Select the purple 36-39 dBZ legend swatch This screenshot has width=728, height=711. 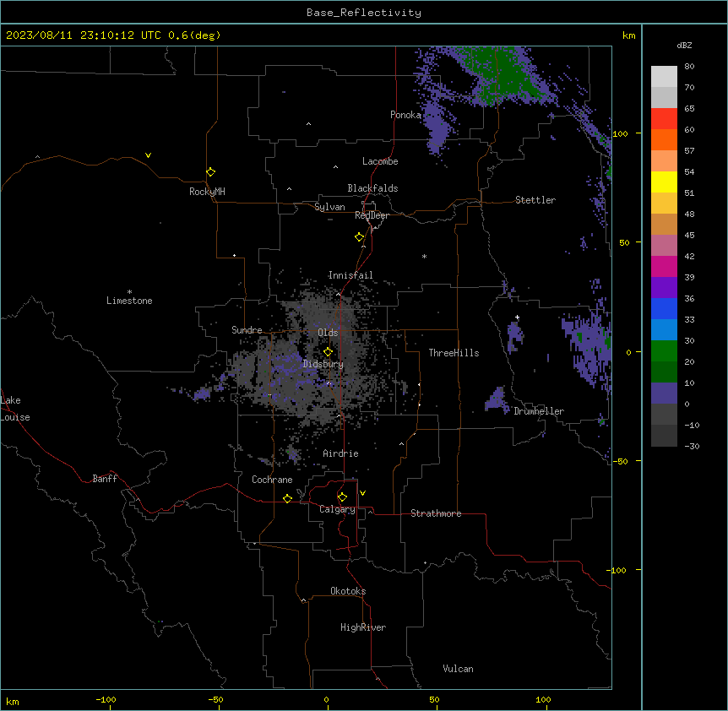coord(664,287)
